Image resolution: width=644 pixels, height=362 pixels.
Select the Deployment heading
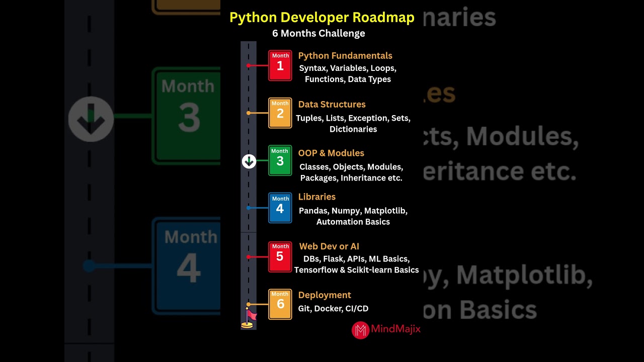click(325, 295)
